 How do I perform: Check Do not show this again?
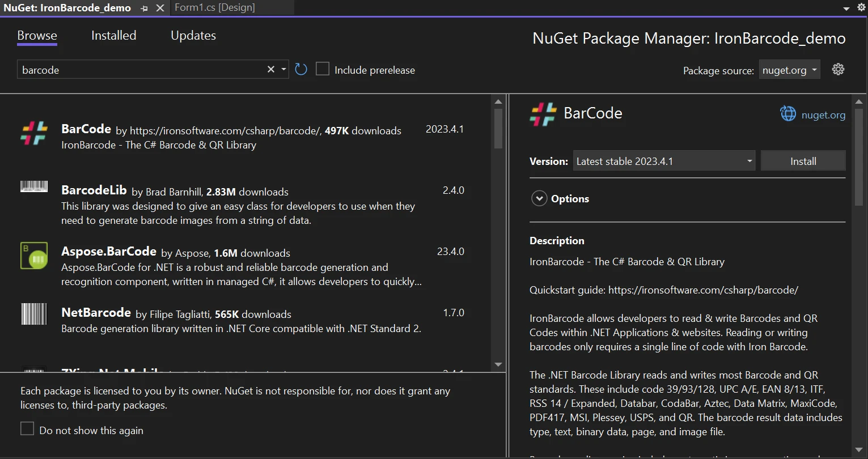click(27, 429)
